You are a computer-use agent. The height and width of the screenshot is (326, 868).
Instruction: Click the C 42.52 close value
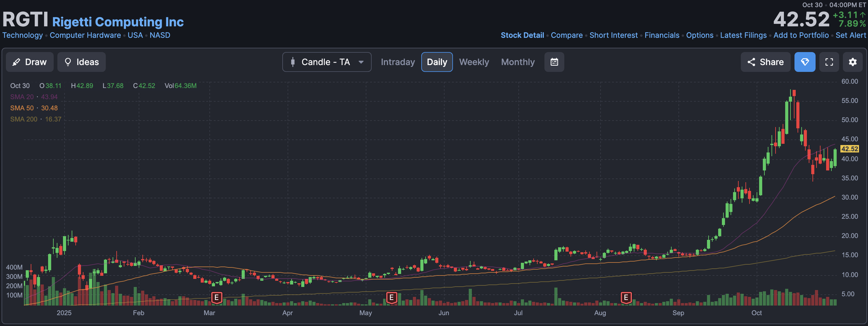[x=144, y=86]
